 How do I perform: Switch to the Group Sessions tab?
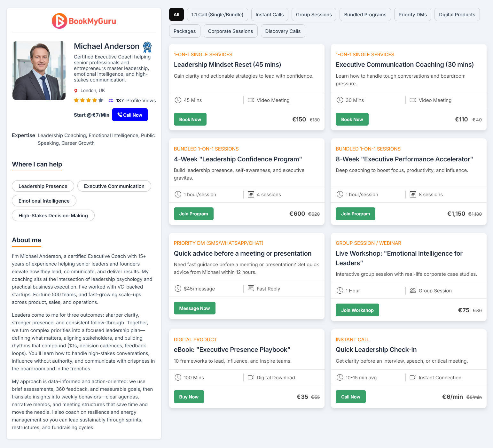pos(314,15)
